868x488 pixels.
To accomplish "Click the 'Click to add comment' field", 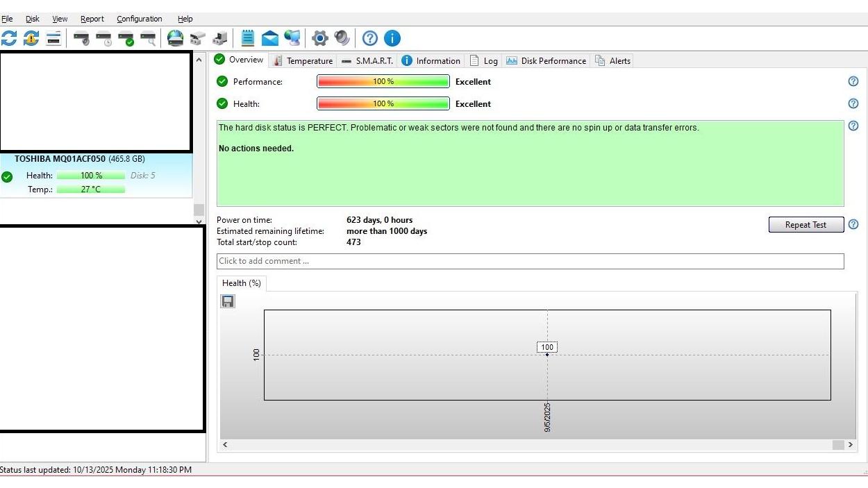I will 530,261.
